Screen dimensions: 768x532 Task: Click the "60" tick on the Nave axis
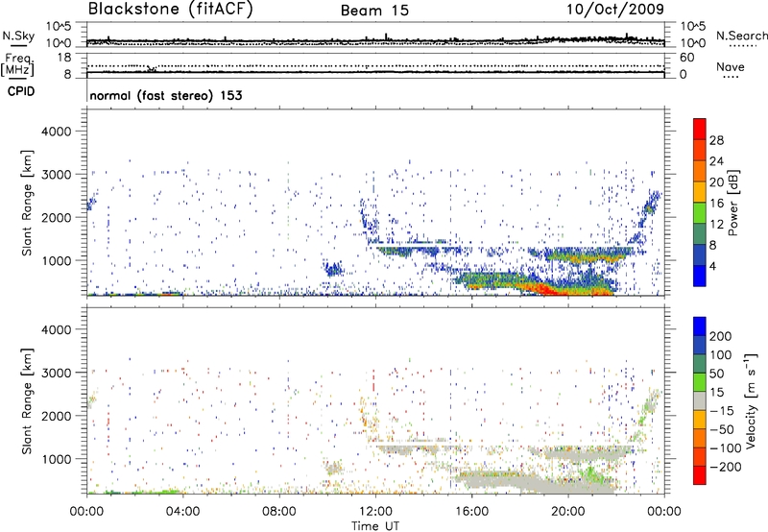coord(686,58)
